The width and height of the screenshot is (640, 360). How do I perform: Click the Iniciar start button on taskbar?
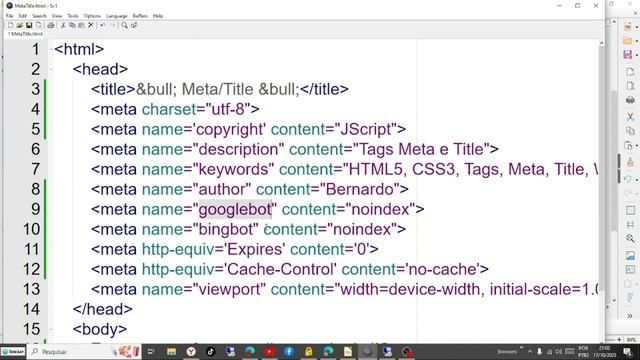tap(13, 351)
